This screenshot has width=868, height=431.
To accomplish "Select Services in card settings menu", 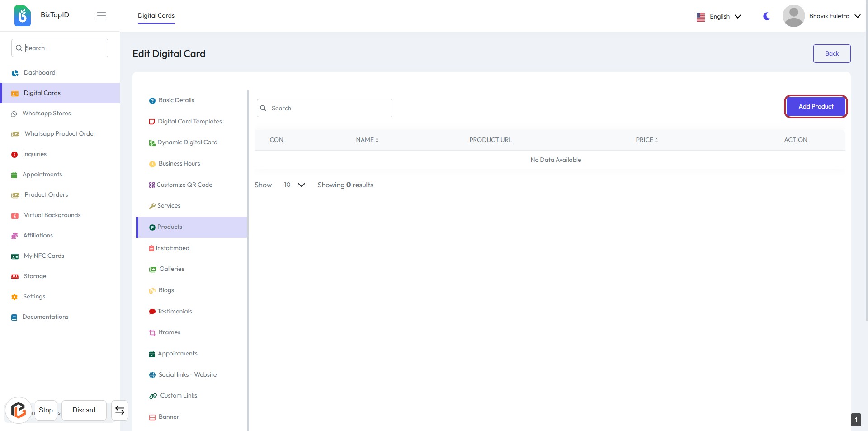I will point(169,206).
